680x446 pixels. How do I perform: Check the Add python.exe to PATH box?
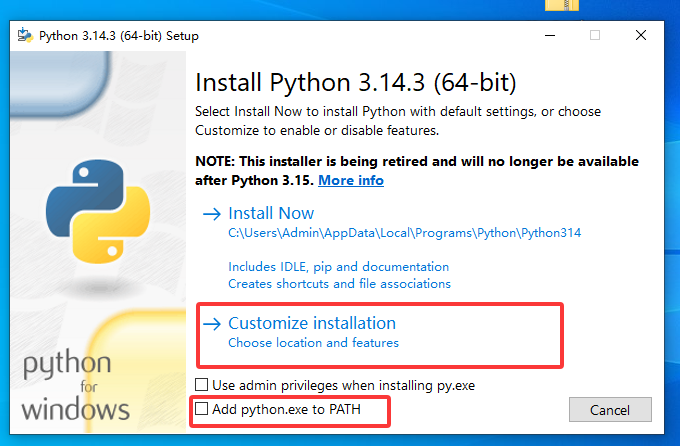(201, 408)
